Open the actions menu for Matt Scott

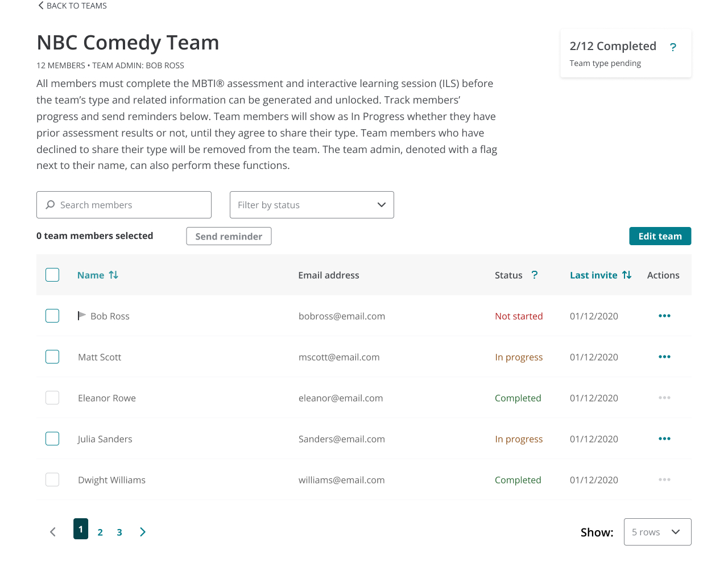(x=664, y=357)
